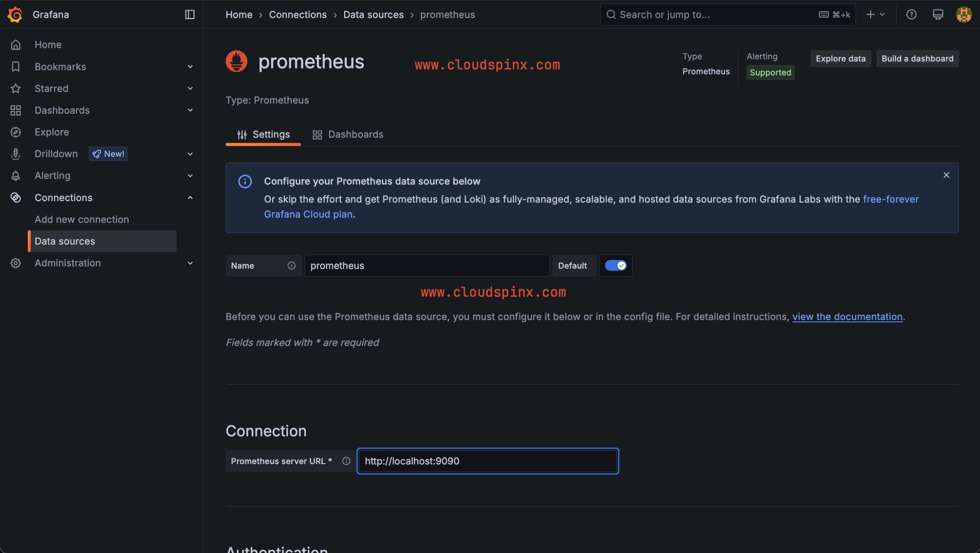Screen dimensions: 980x553
Task: Open the user profile avatar
Action: click(x=964, y=15)
